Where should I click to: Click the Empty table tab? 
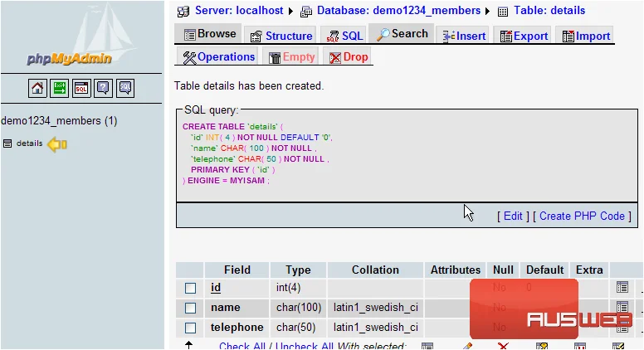tap(291, 57)
